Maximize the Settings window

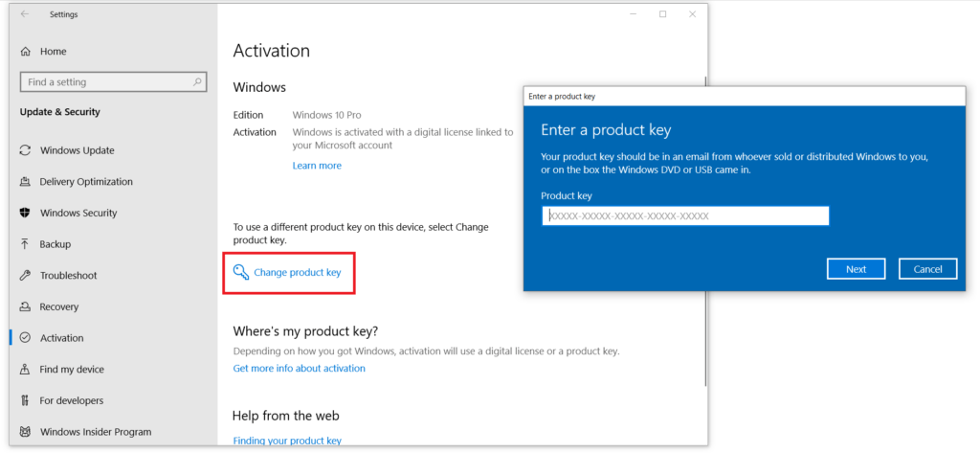click(662, 13)
